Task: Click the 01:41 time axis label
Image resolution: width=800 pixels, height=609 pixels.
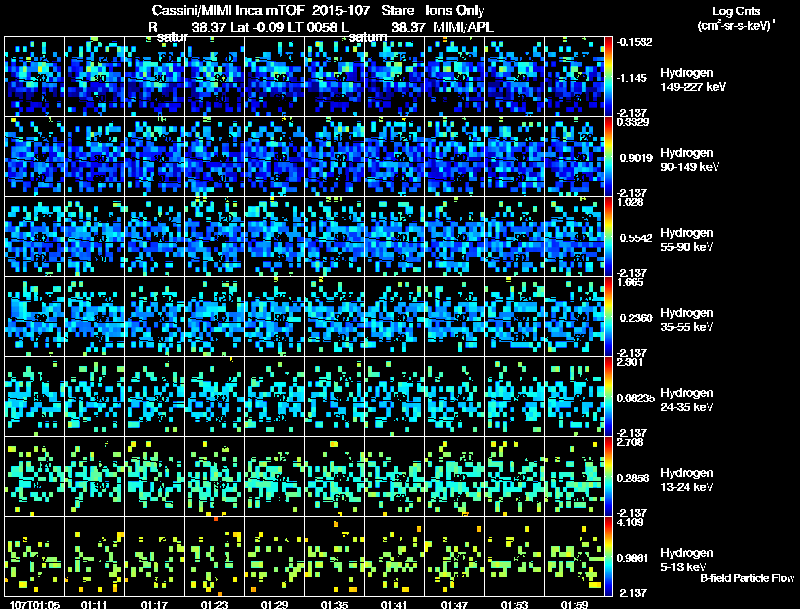Action: [x=394, y=604]
